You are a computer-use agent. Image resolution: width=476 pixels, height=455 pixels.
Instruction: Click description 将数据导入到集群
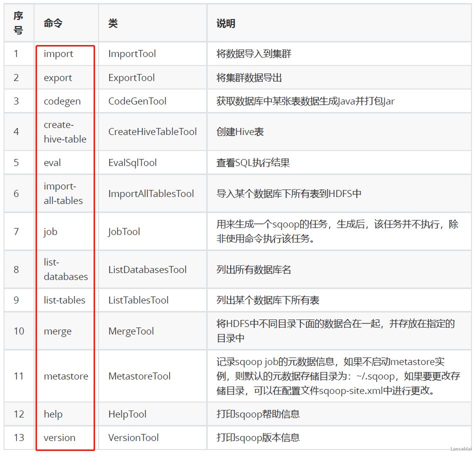pos(254,54)
